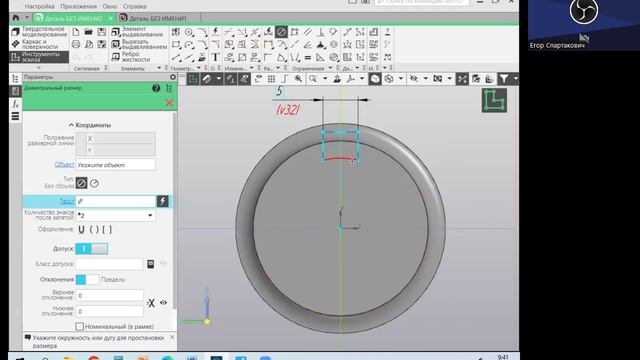Open file folder icon in system toolbar

(89, 32)
